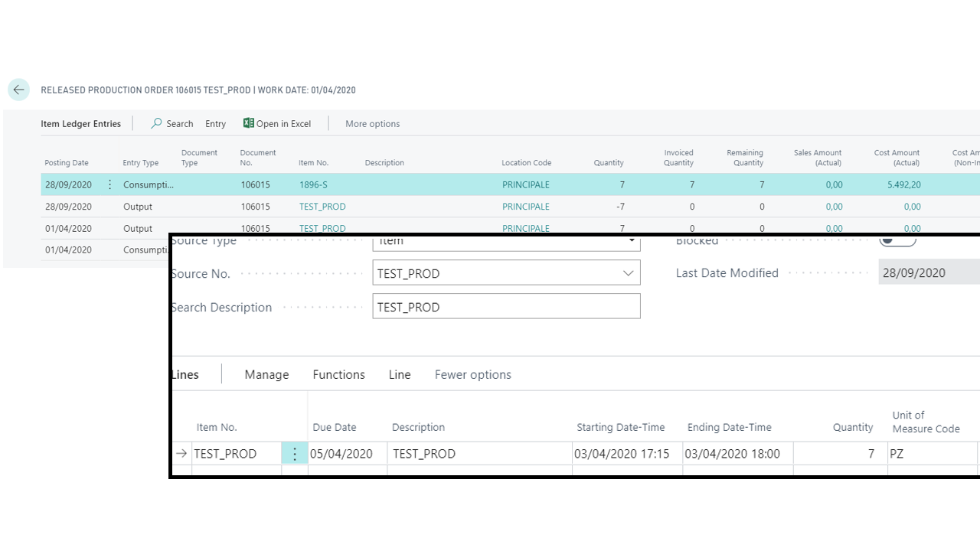Image resolution: width=980 pixels, height=551 pixels.
Task: Open the Functions menu in Lines
Action: tap(338, 374)
